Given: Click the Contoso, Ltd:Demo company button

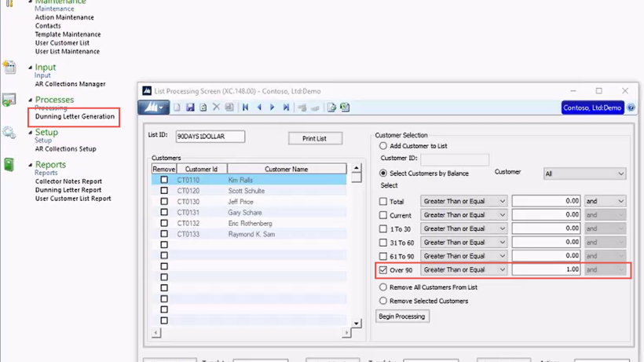Looking at the screenshot, I should click(592, 108).
